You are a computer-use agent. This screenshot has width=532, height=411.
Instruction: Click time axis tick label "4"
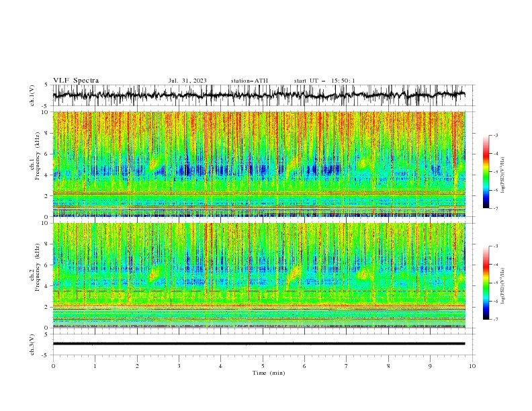coord(220,366)
